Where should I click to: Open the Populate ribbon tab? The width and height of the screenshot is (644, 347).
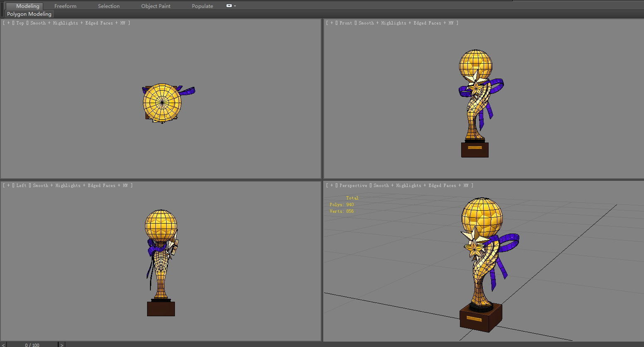[x=202, y=6]
